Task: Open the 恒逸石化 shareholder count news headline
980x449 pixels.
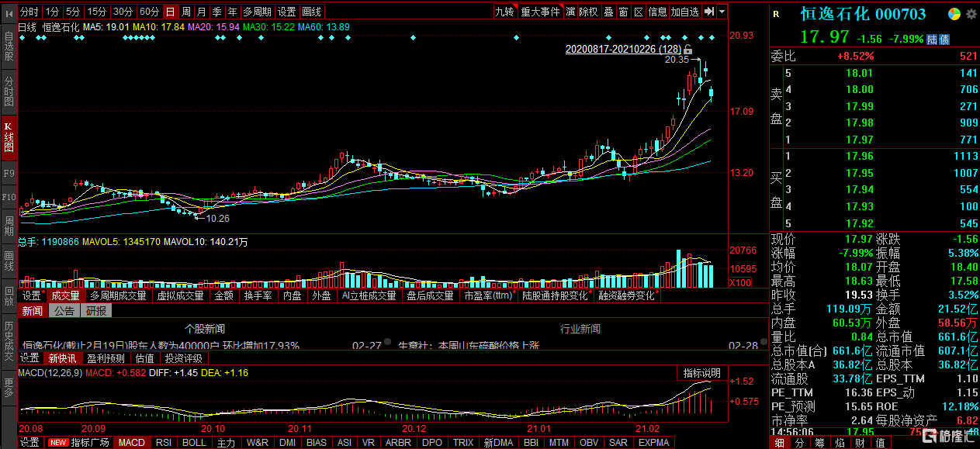Action: (x=161, y=345)
